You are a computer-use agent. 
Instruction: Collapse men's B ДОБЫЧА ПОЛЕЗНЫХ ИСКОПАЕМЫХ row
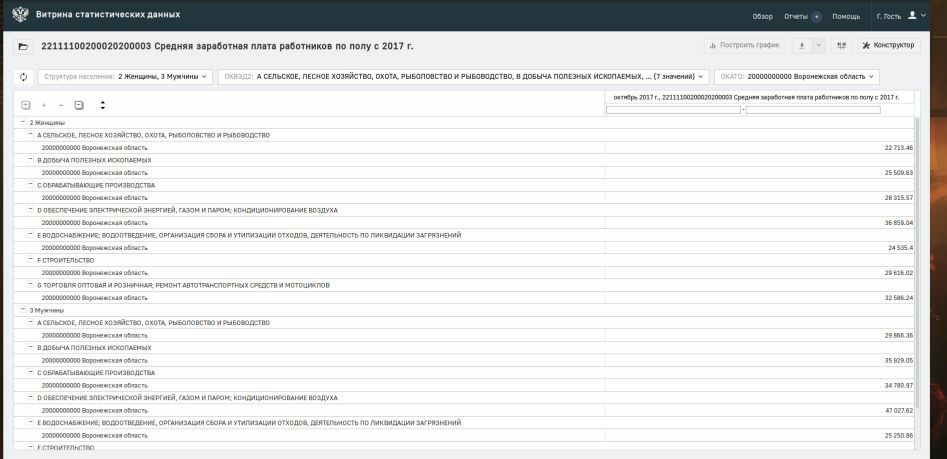point(31,347)
